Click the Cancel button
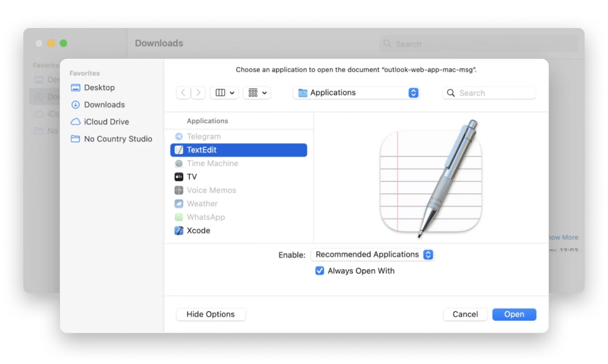Image resolution: width=608 pixels, height=364 pixels. pyautogui.click(x=465, y=315)
